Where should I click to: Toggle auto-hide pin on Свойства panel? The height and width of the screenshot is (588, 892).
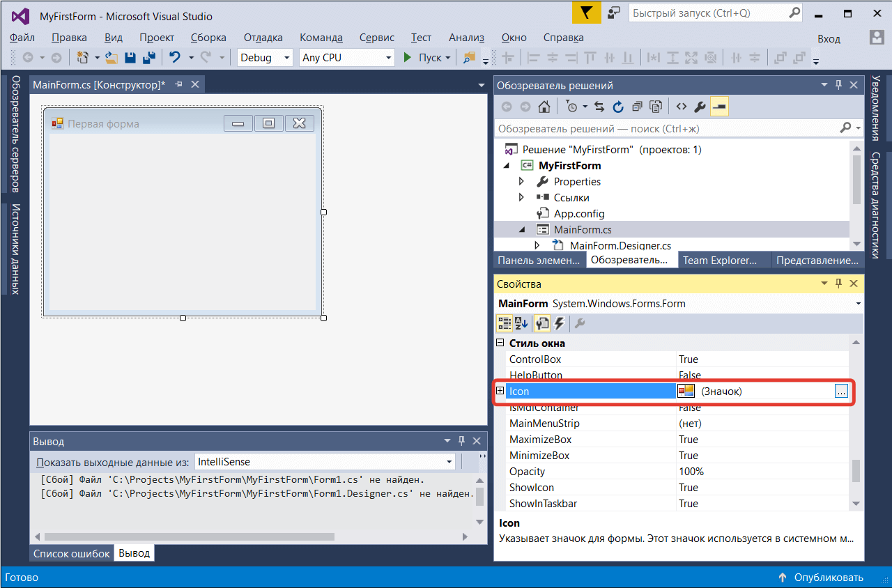(x=838, y=284)
